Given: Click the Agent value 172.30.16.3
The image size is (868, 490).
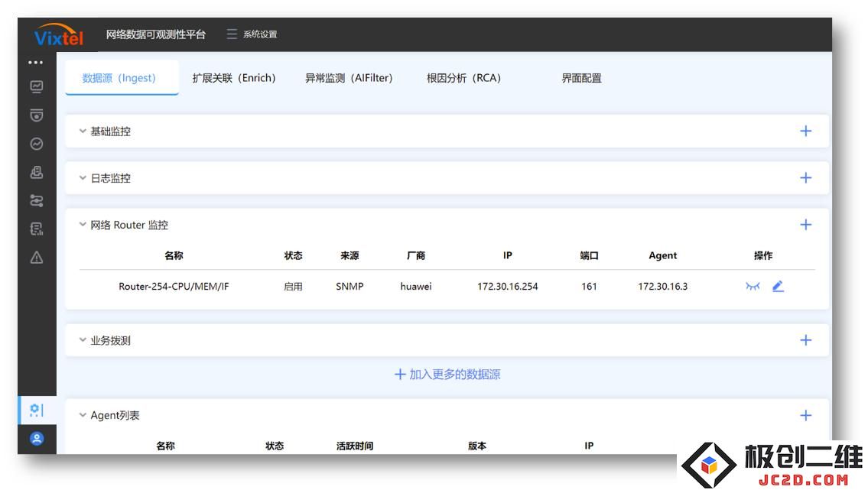Looking at the screenshot, I should (x=662, y=287).
